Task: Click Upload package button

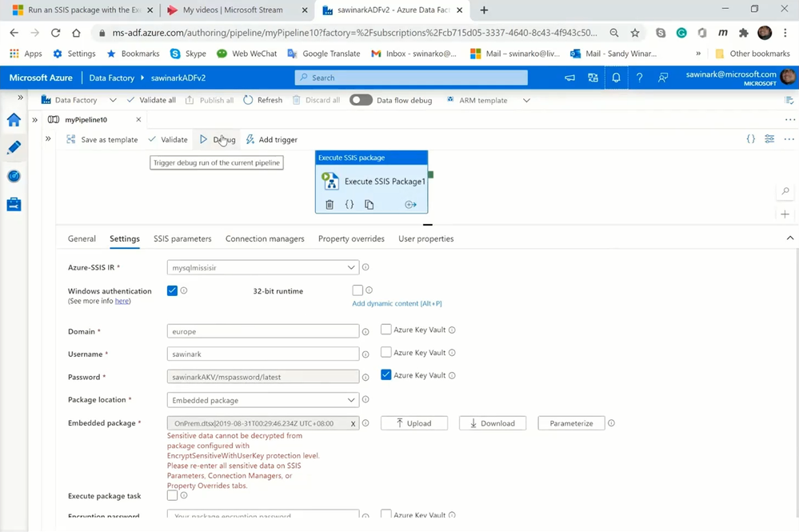Action: point(414,423)
